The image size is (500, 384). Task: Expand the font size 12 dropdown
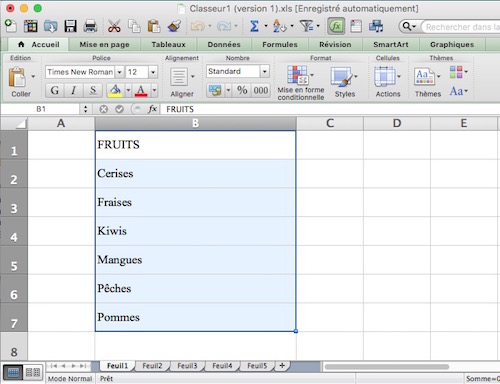click(x=153, y=72)
